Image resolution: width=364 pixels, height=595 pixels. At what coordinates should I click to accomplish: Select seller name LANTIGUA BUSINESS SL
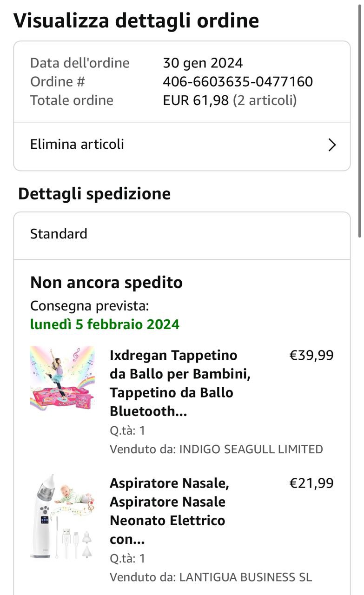(245, 577)
